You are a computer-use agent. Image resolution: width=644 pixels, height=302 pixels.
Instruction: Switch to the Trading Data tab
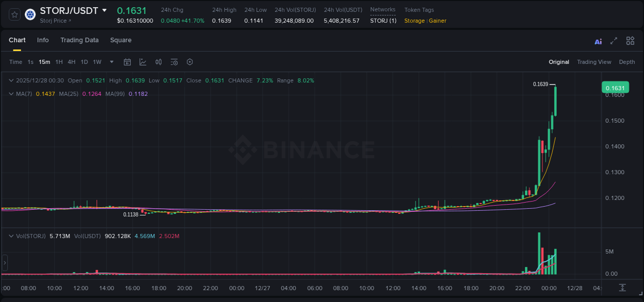coord(79,40)
